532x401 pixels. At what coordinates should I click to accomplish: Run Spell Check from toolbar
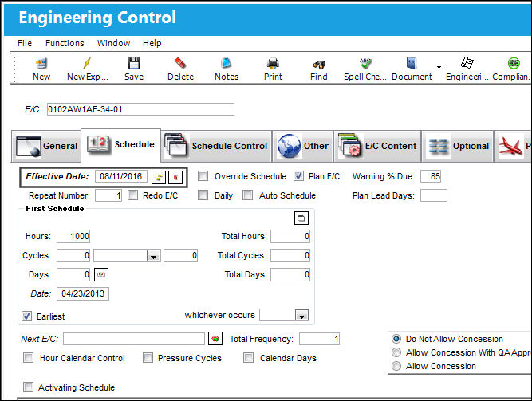click(365, 69)
